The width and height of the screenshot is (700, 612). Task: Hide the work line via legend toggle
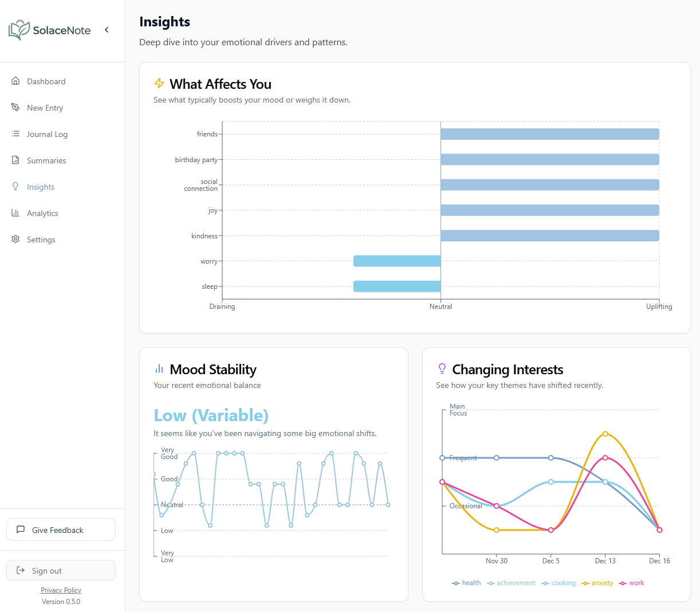pos(631,583)
